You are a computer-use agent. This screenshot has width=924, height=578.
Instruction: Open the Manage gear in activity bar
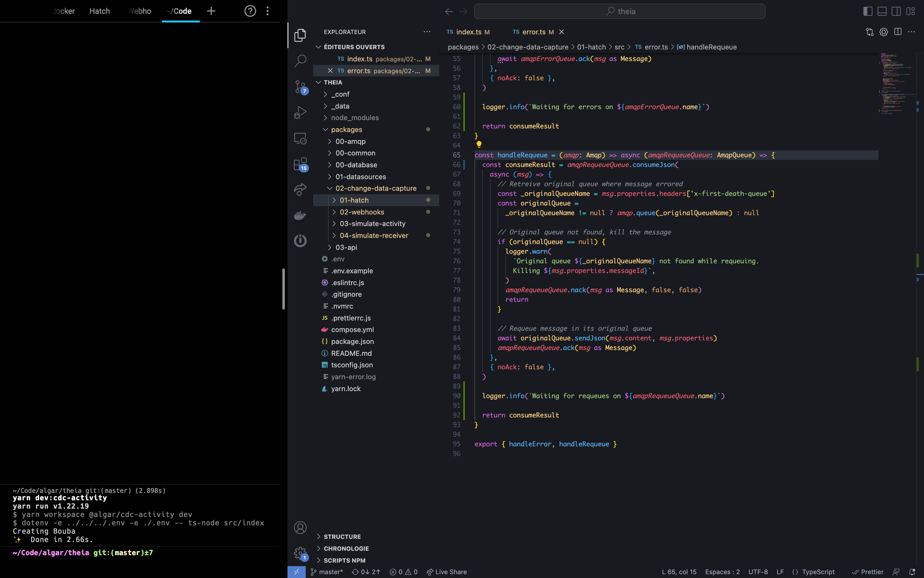pyautogui.click(x=300, y=553)
